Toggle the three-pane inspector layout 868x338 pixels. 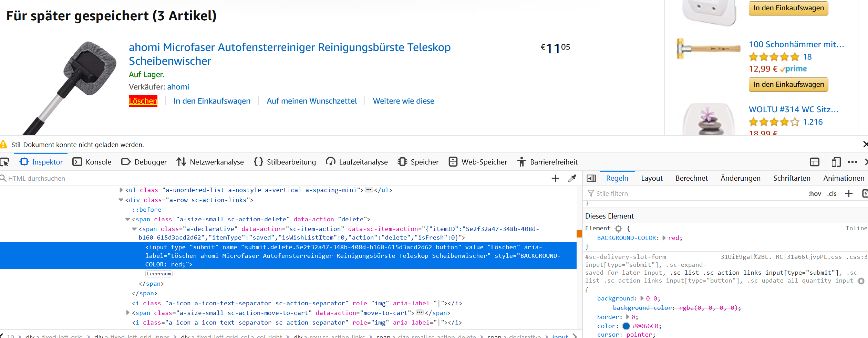point(591,178)
